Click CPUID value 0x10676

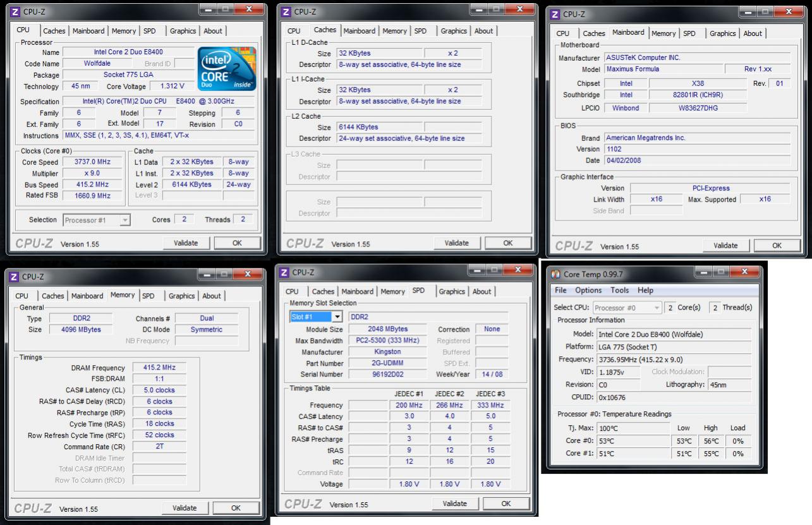(674, 397)
